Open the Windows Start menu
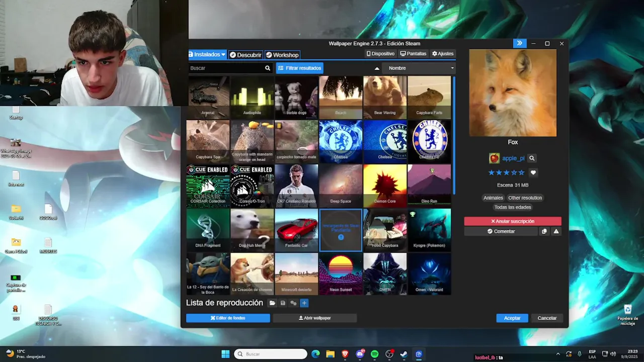The width and height of the screenshot is (644, 362). click(225, 354)
